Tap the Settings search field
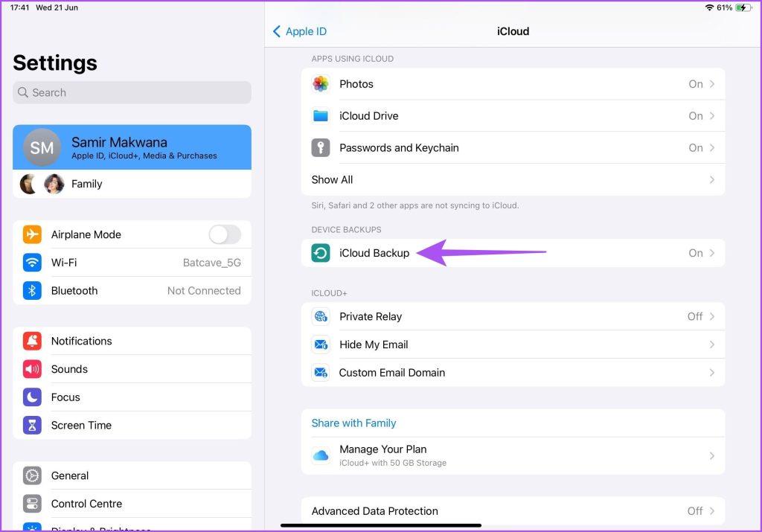 (132, 92)
